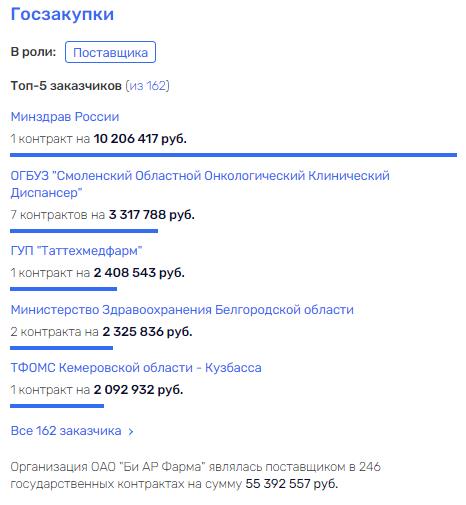This screenshot has width=466, height=505.
Task: Open the Госзакупки section heading
Action: point(62,15)
